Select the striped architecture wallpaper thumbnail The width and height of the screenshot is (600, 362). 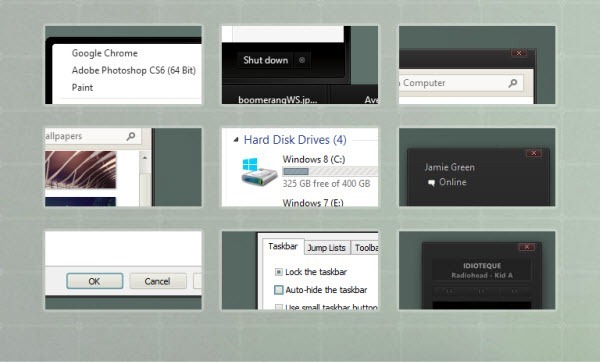(80, 169)
